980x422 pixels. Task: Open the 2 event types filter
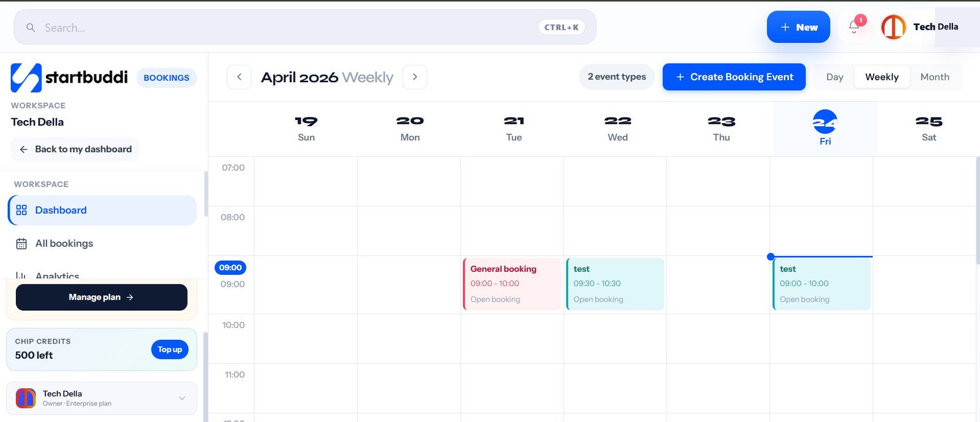pyautogui.click(x=616, y=77)
